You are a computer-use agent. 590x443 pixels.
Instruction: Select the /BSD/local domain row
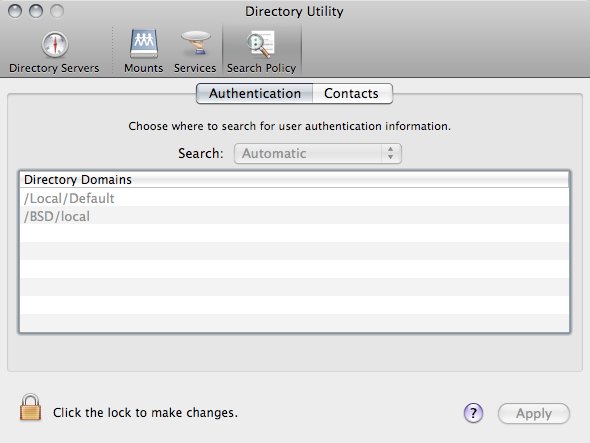[x=294, y=216]
